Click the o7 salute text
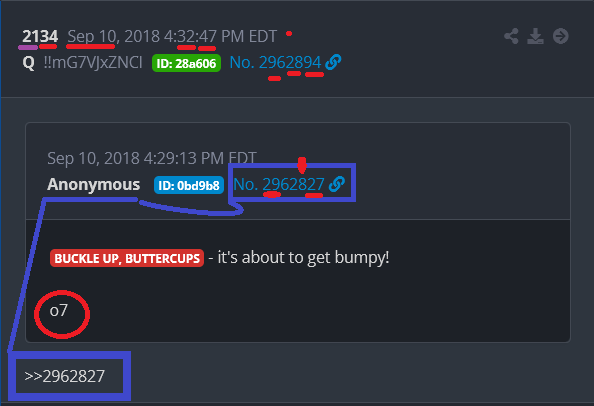This screenshot has height=406, width=594. (x=59, y=311)
